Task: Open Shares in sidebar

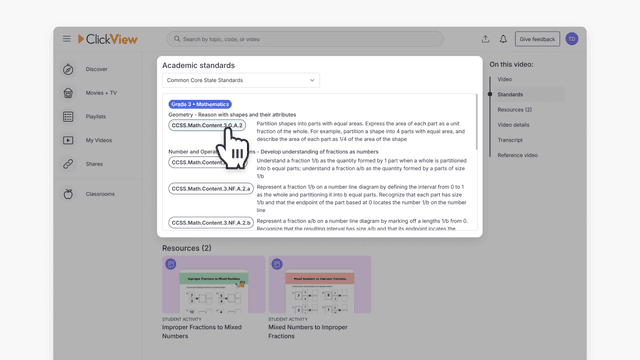Action: [94, 164]
